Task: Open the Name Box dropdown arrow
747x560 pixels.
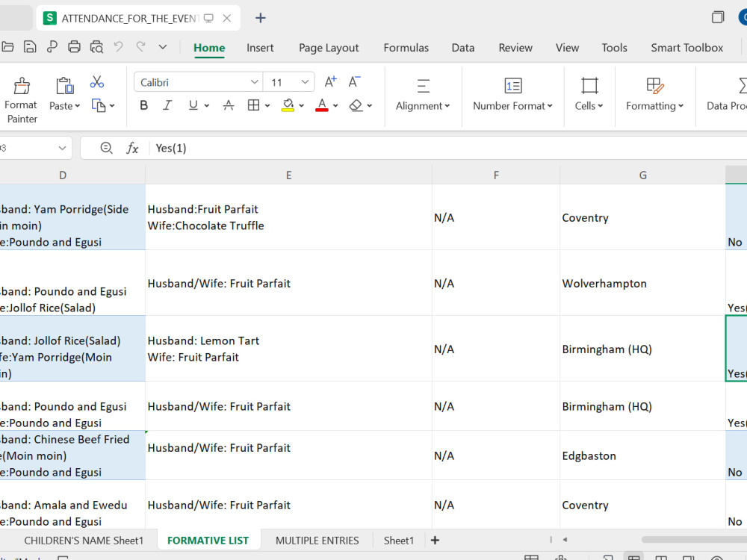Action: [x=62, y=148]
